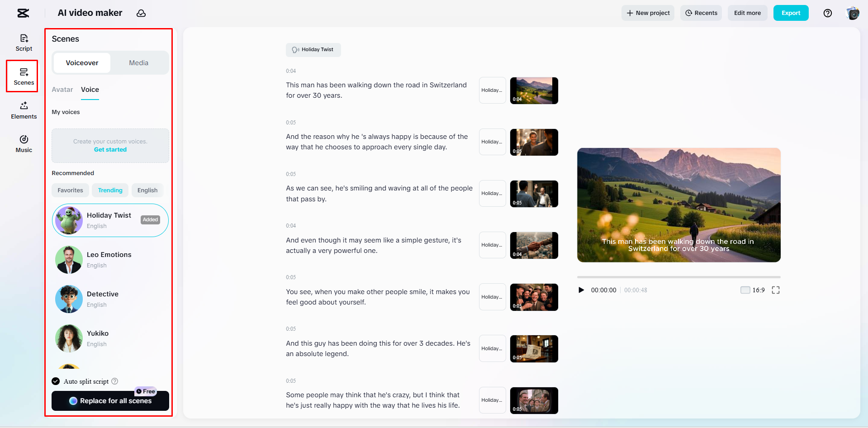Image resolution: width=868 pixels, height=428 pixels.
Task: Edit the 'reason why he's always happy' text
Action: tap(377, 142)
